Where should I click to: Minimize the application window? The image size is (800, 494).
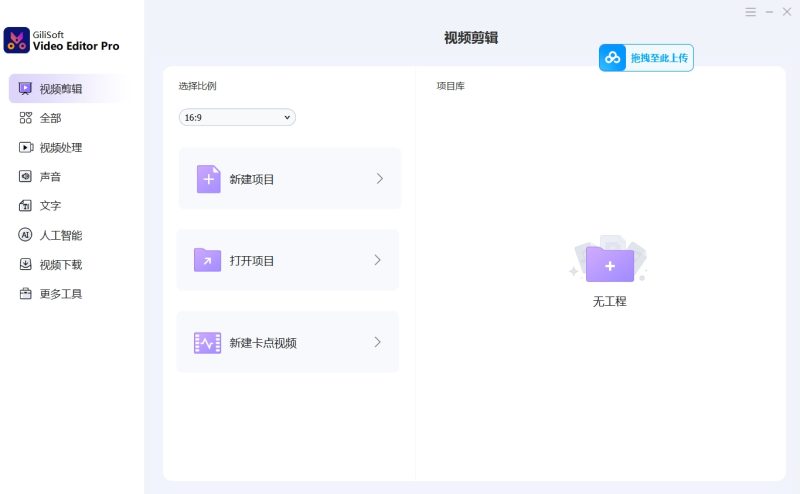[769, 12]
